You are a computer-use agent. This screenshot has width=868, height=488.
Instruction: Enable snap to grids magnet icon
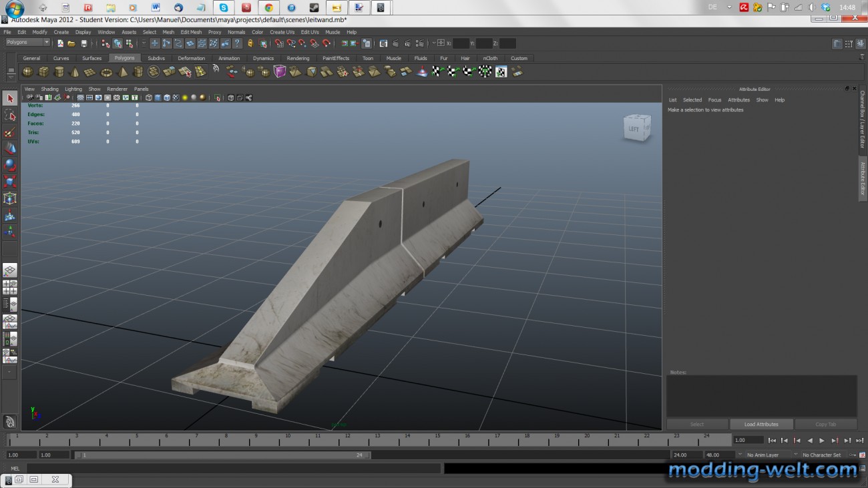[278, 43]
